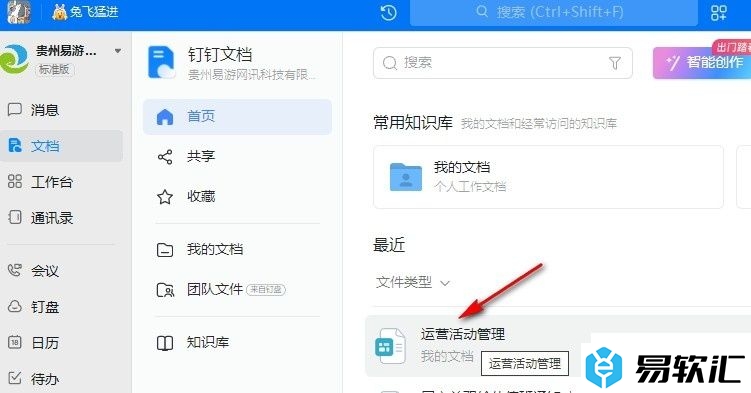Viewport: 751px width, 393px height.
Task: Open 钉盘 in the left sidebar
Action: [x=61, y=307]
